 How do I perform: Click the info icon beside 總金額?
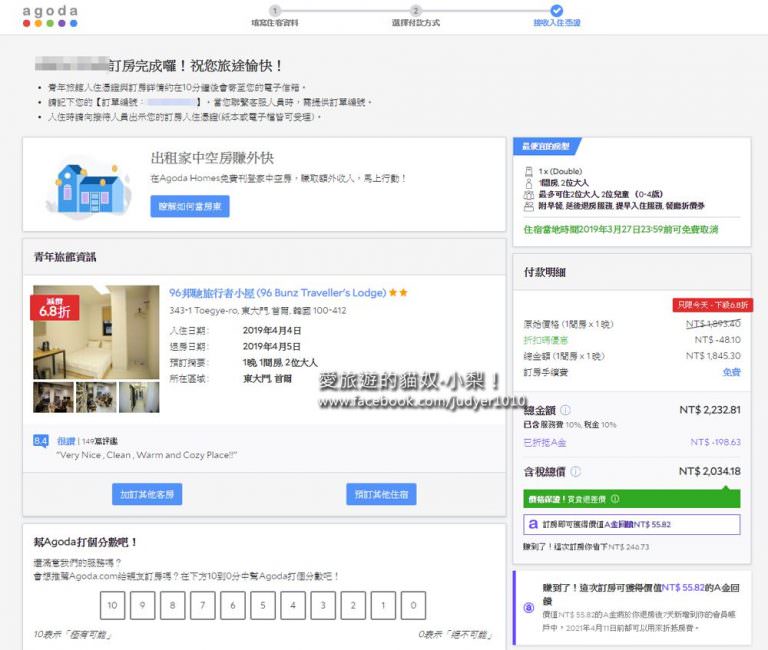(566, 410)
